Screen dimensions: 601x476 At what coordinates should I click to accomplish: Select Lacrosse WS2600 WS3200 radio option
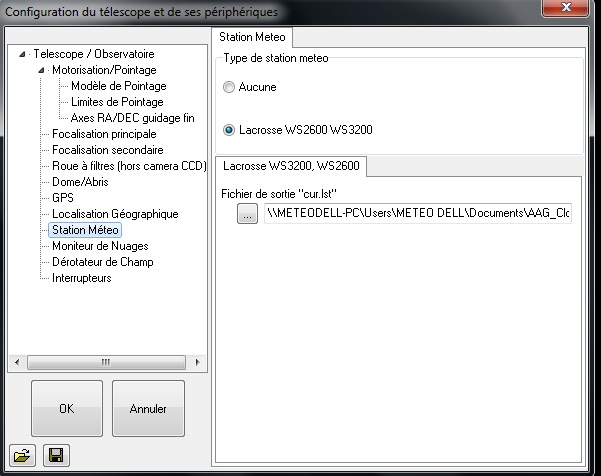pos(230,130)
